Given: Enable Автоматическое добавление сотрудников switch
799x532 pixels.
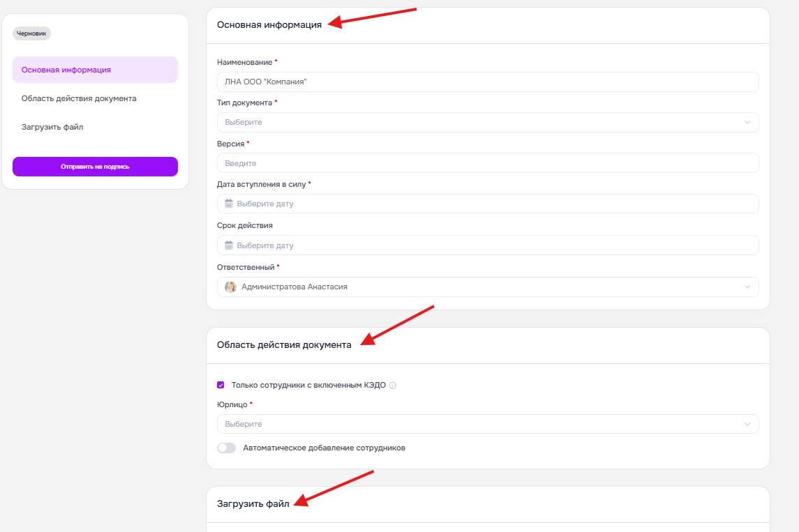Looking at the screenshot, I should pos(226,448).
